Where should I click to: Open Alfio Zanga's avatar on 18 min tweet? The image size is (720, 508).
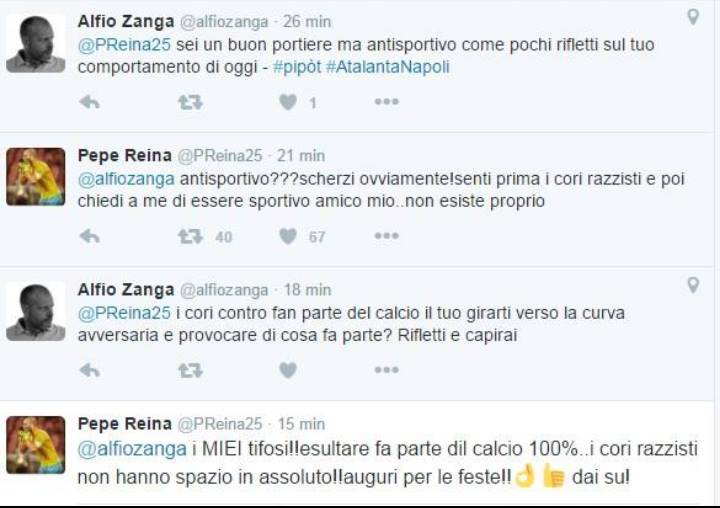(35, 312)
